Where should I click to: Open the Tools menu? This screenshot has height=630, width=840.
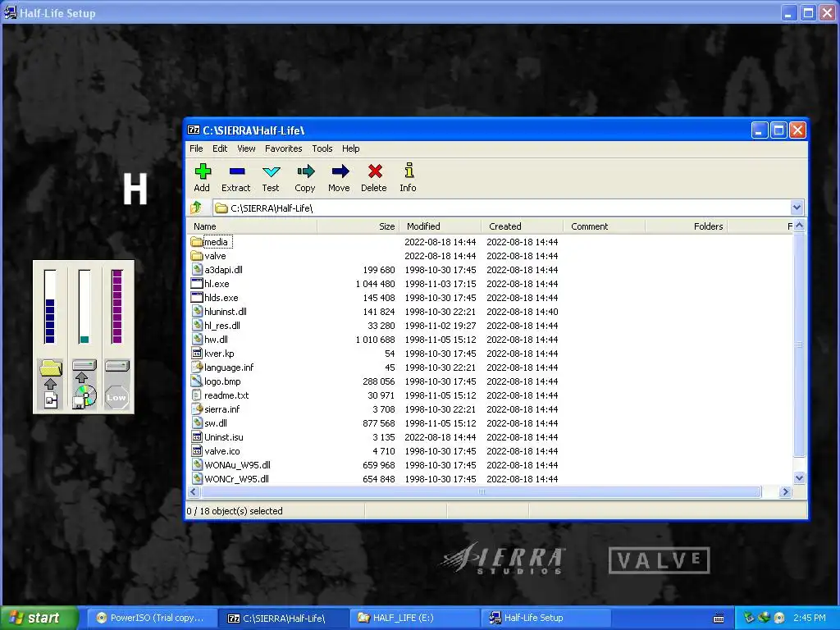click(322, 148)
